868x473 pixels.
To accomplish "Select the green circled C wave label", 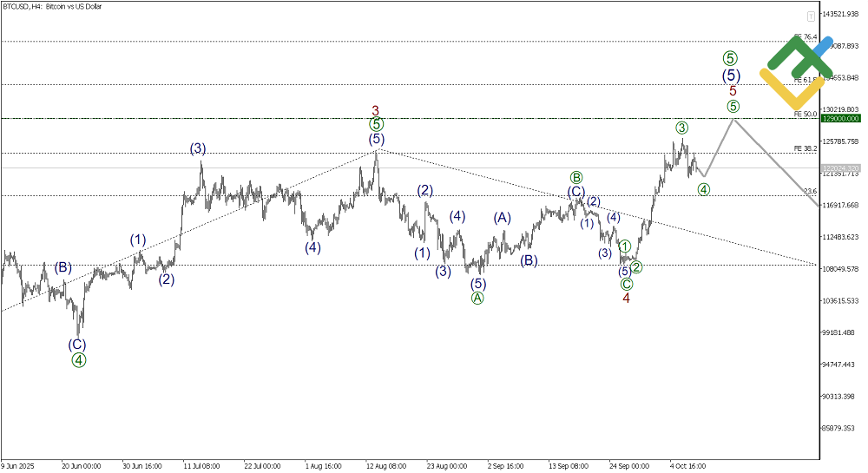I will coord(626,285).
